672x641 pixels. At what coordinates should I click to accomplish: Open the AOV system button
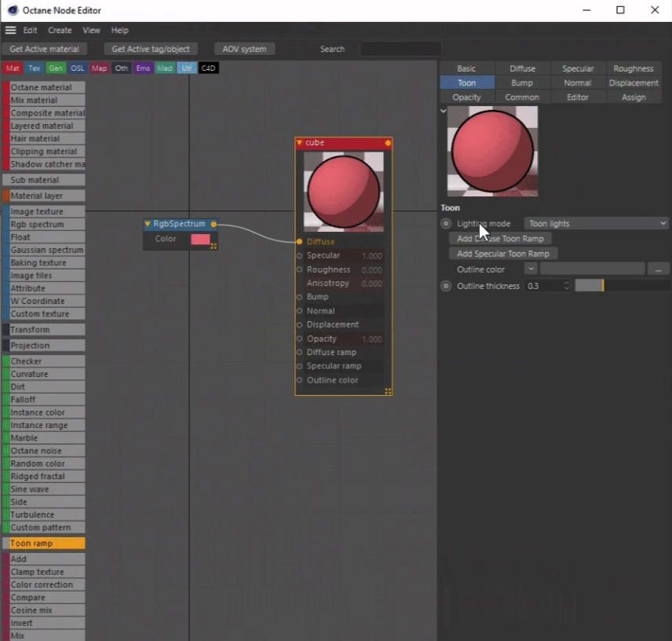[244, 49]
